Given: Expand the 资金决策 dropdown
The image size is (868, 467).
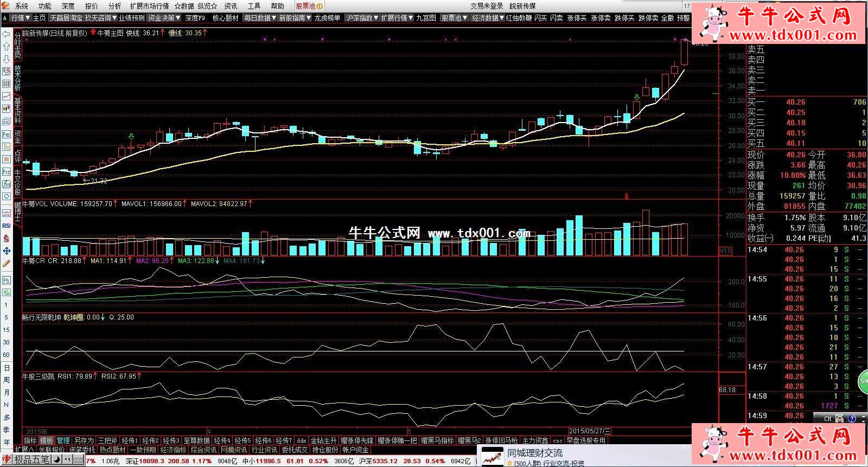Looking at the screenshot, I should (164, 18).
